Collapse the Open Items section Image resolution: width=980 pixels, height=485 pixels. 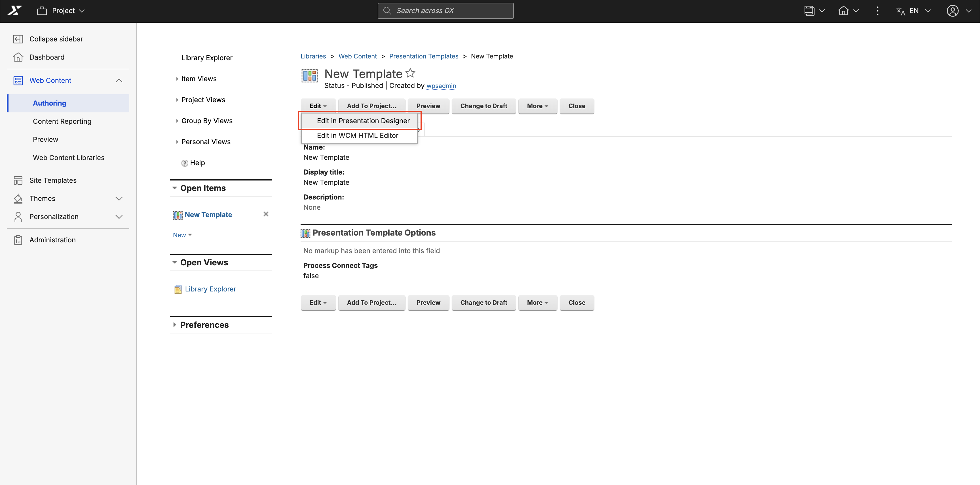[x=175, y=188]
